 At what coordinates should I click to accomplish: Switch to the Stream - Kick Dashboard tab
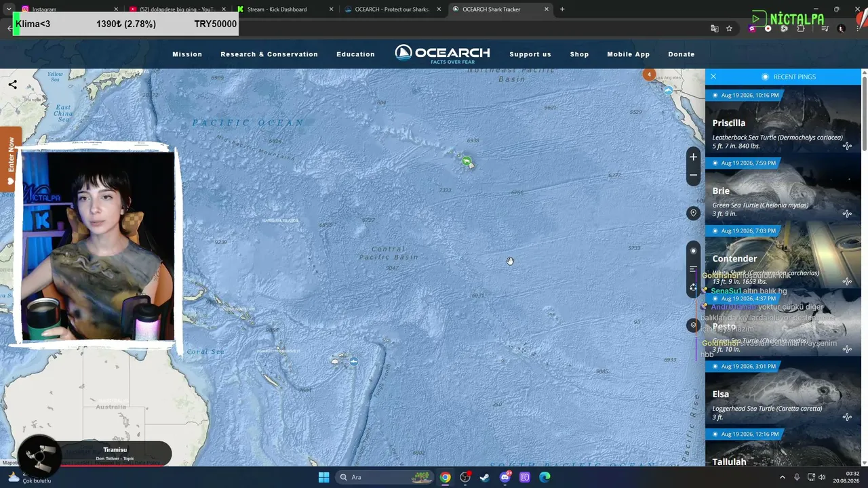(285, 9)
